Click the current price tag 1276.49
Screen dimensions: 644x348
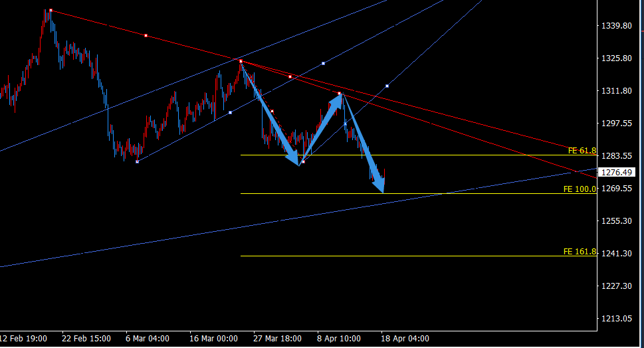pos(617,173)
